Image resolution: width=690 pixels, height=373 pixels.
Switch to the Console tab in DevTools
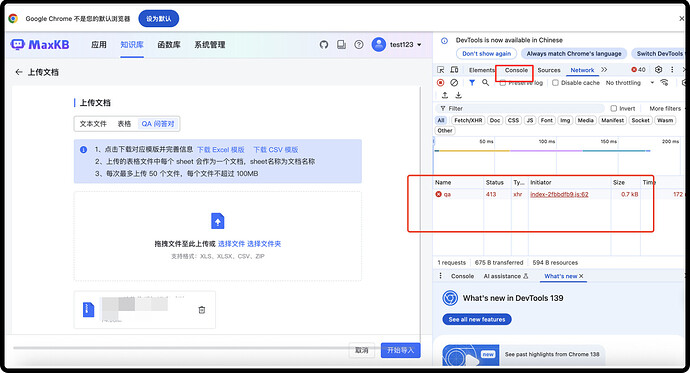(x=516, y=70)
